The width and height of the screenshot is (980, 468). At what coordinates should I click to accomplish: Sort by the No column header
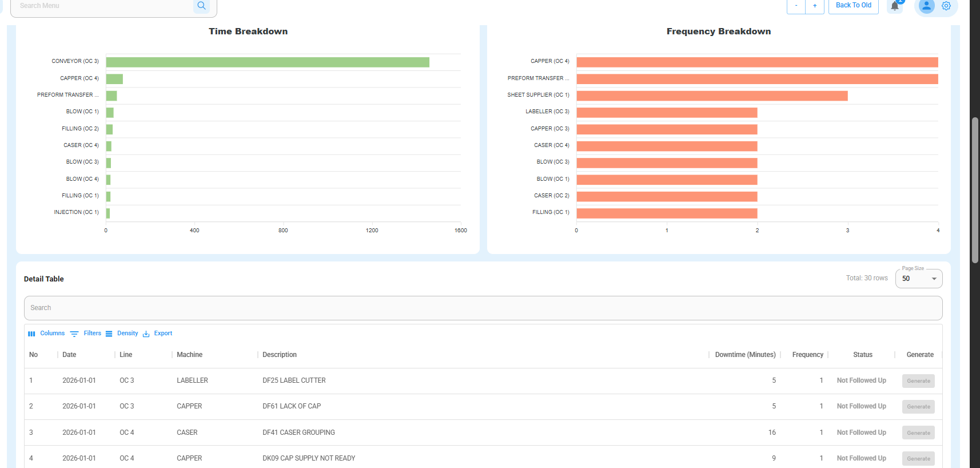pos(34,355)
